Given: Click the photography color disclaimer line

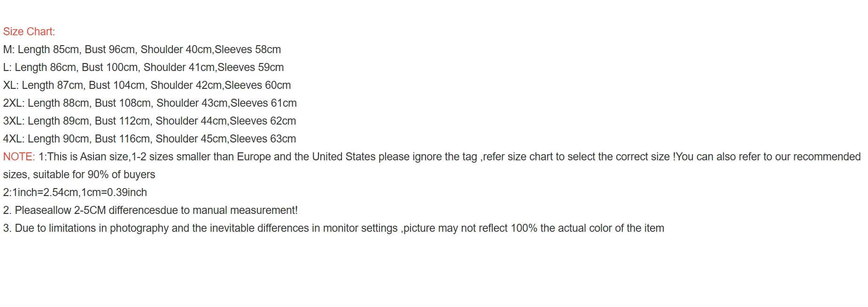Looking at the screenshot, I should (333, 228).
